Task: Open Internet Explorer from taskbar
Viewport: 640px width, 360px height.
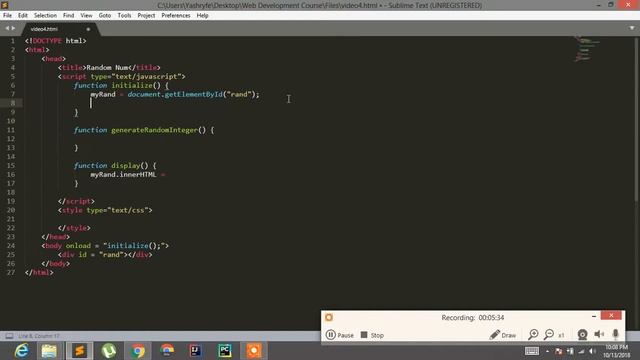Action: point(21,351)
